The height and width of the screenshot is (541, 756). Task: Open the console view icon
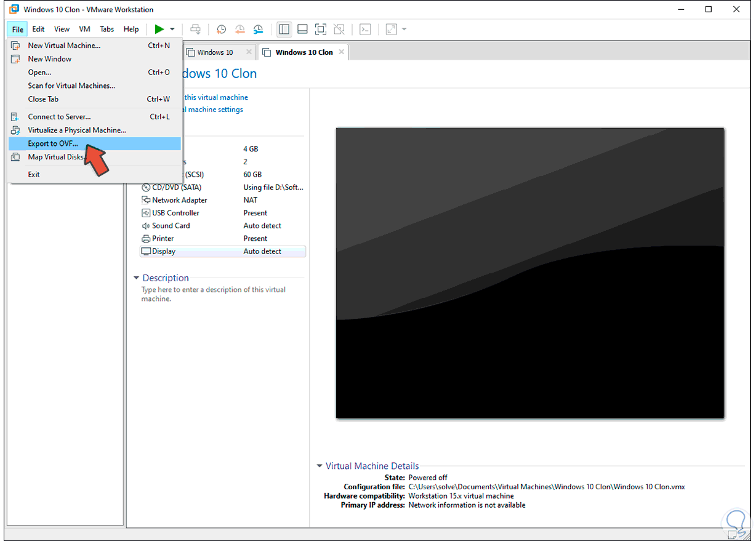pyautogui.click(x=365, y=29)
